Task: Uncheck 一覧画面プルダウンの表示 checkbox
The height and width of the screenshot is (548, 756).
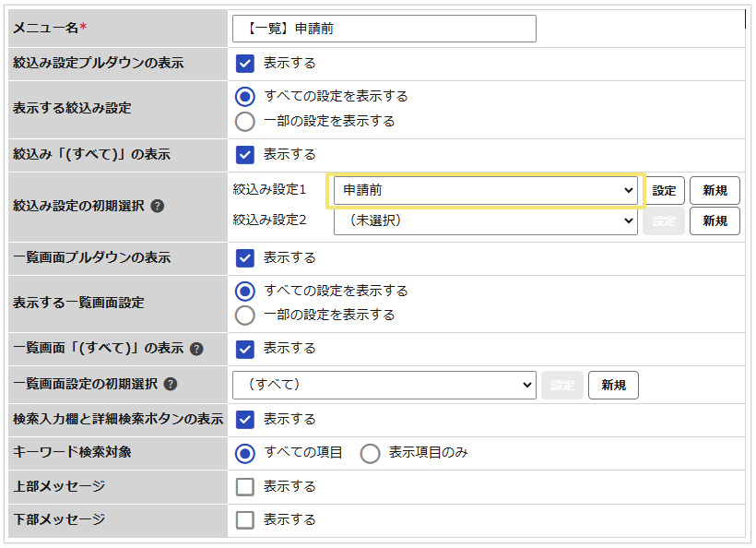Action: pos(245,258)
